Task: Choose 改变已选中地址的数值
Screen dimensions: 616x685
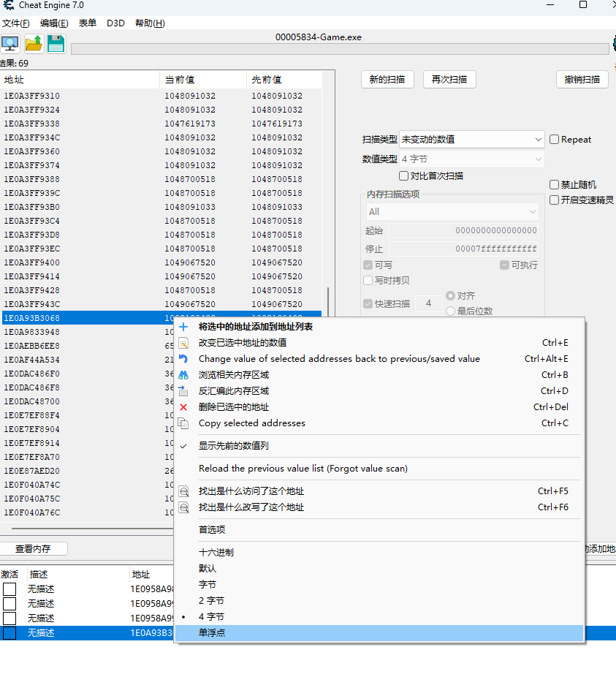Action: pos(379,343)
